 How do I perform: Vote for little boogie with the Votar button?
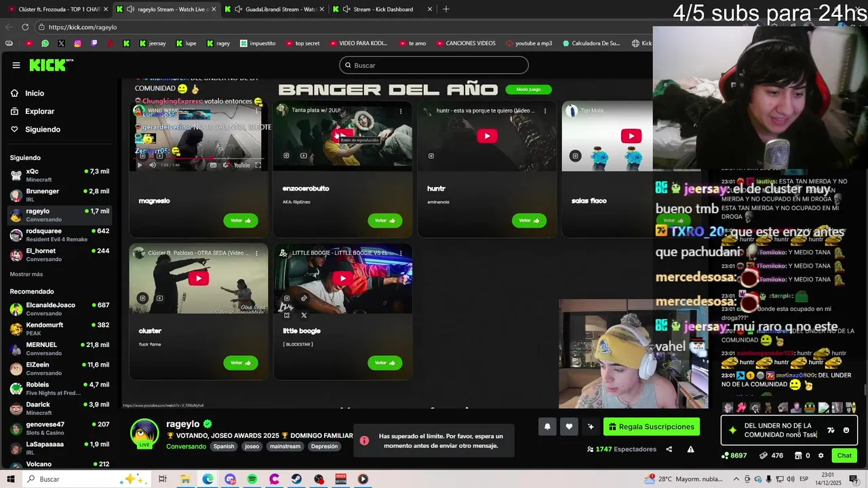pyautogui.click(x=384, y=363)
